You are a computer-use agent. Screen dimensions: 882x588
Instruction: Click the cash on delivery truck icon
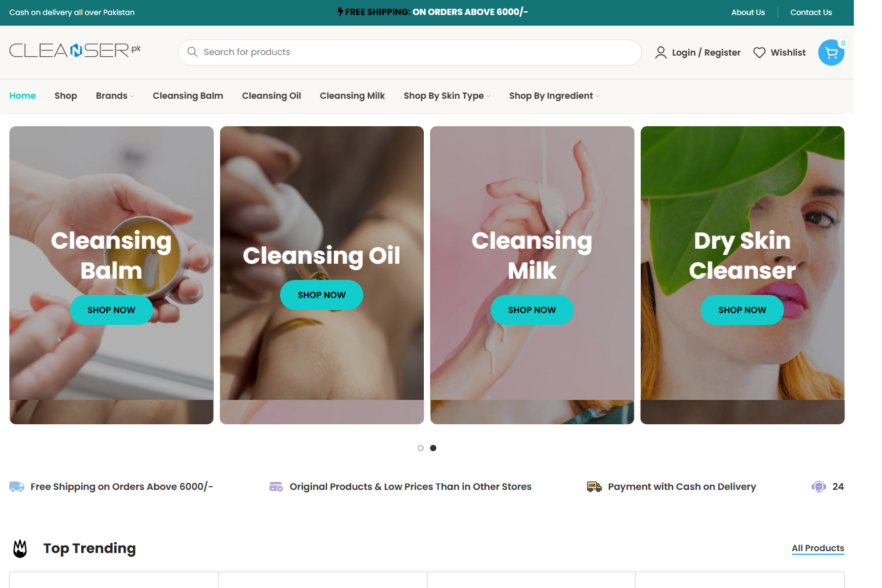pos(594,487)
